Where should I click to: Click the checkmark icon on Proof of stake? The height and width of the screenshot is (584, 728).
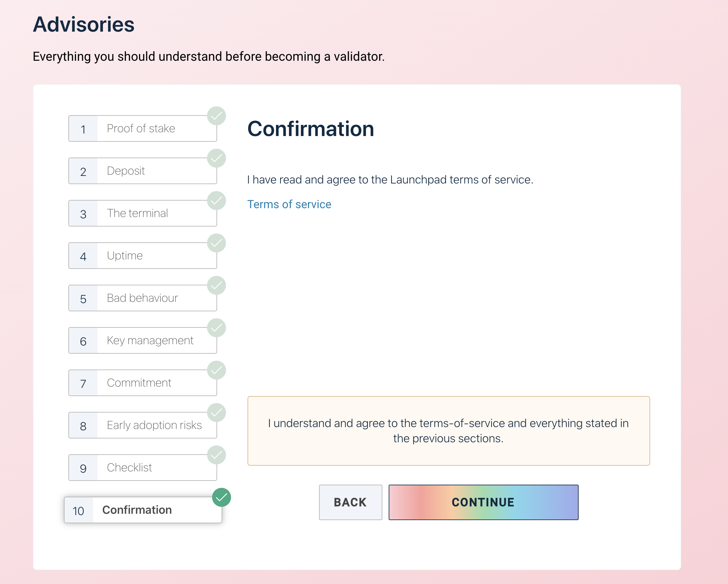217,116
